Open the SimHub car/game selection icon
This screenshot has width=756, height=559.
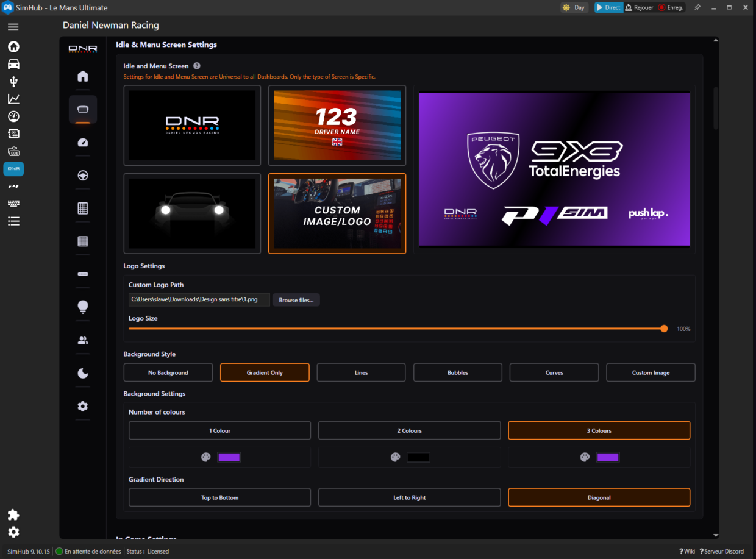pyautogui.click(x=13, y=64)
